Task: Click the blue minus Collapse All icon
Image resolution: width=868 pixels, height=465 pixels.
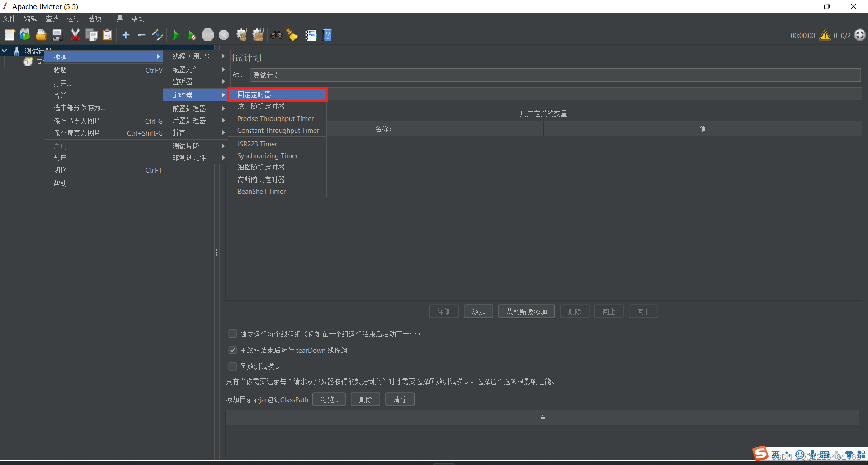Action: 142,35
